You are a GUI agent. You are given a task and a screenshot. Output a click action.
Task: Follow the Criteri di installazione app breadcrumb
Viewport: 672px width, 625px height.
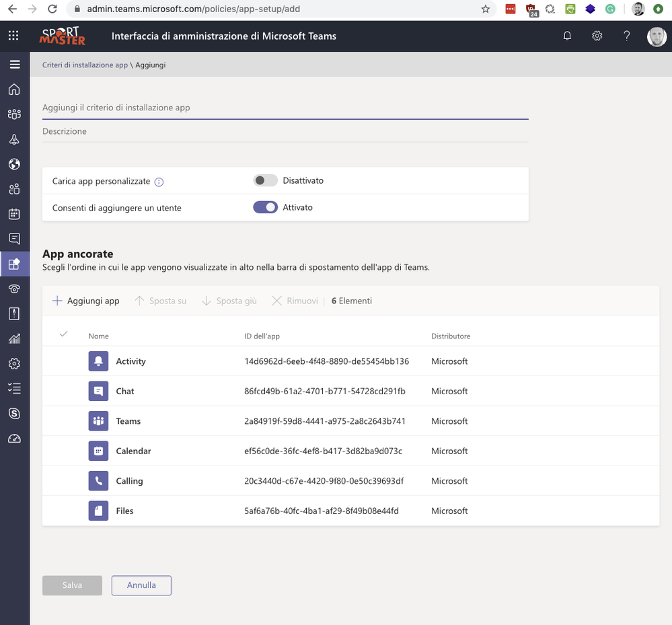coord(85,65)
